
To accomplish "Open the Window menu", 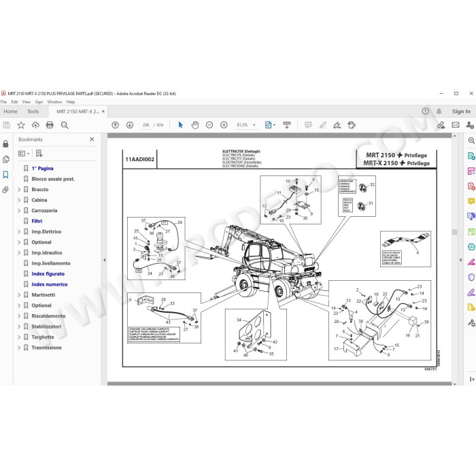I will (x=54, y=102).
